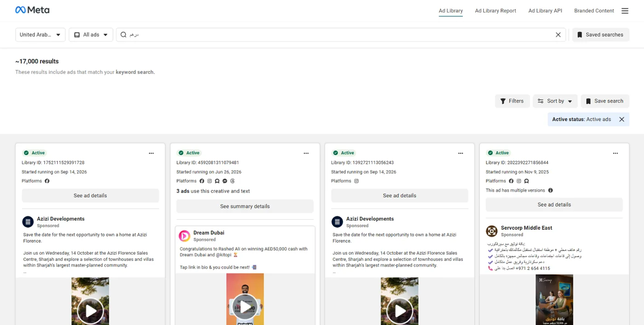Open the Filters panel
644x325 pixels.
pos(512,101)
